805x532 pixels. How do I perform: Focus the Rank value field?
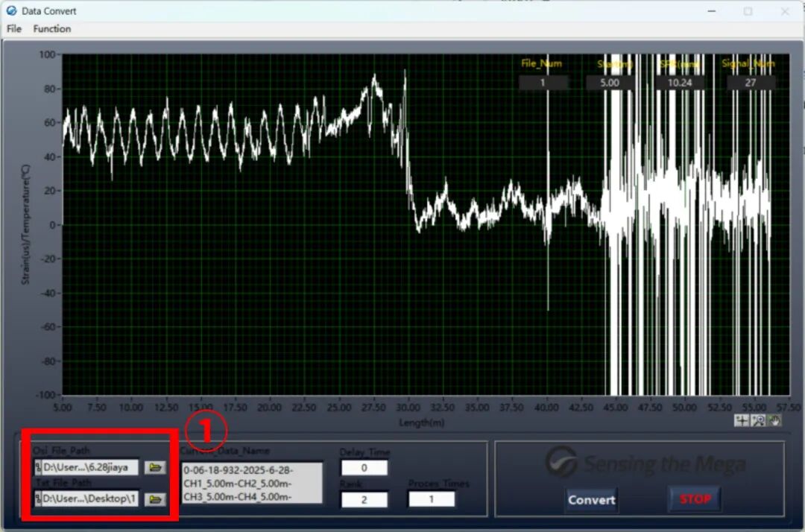364,499
